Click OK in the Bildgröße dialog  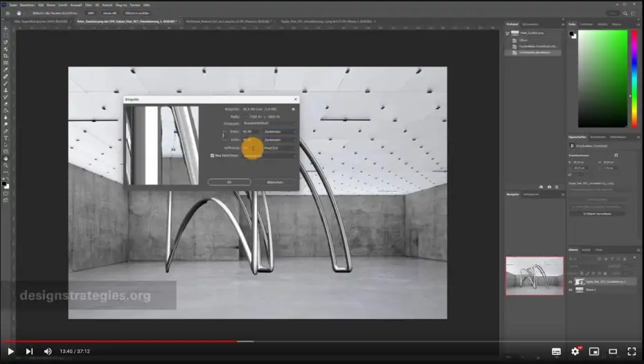[229, 182]
